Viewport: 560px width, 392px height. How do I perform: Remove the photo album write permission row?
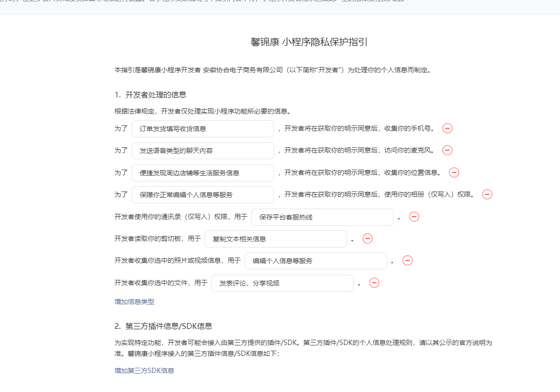(x=487, y=194)
